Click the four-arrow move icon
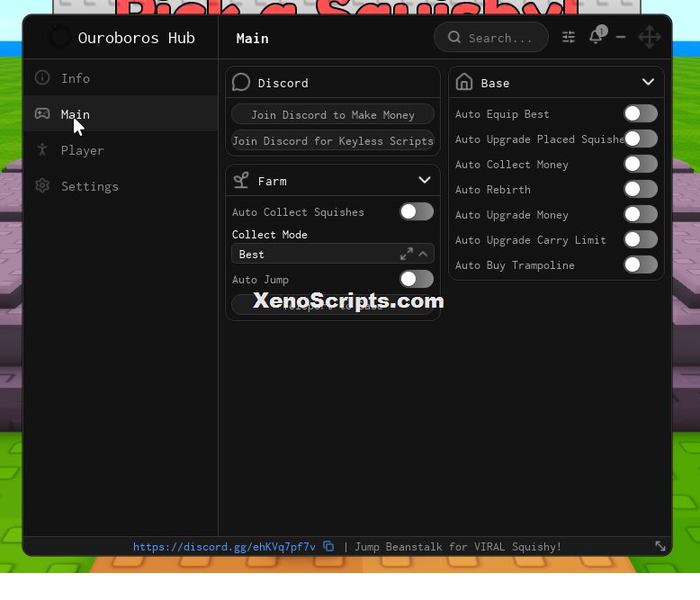700x600 pixels. click(x=649, y=37)
